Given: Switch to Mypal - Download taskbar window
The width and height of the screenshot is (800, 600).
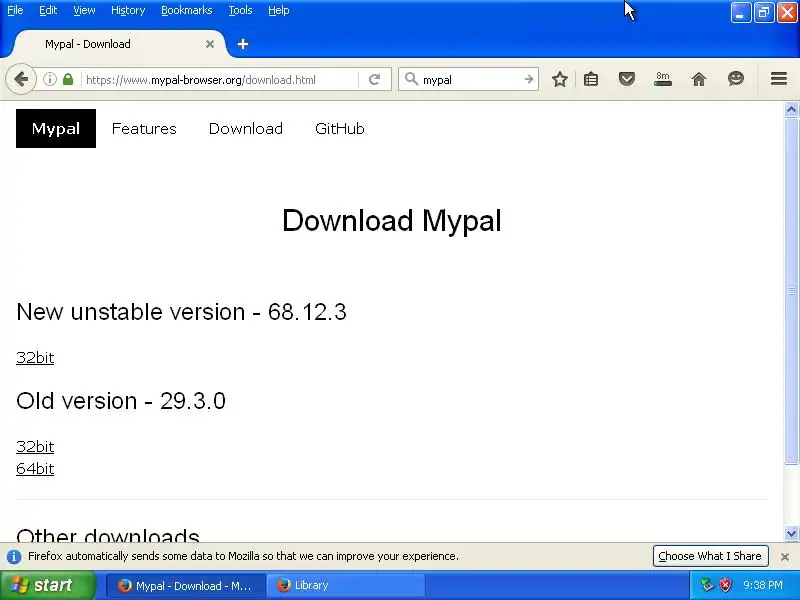Looking at the screenshot, I should [x=186, y=586].
